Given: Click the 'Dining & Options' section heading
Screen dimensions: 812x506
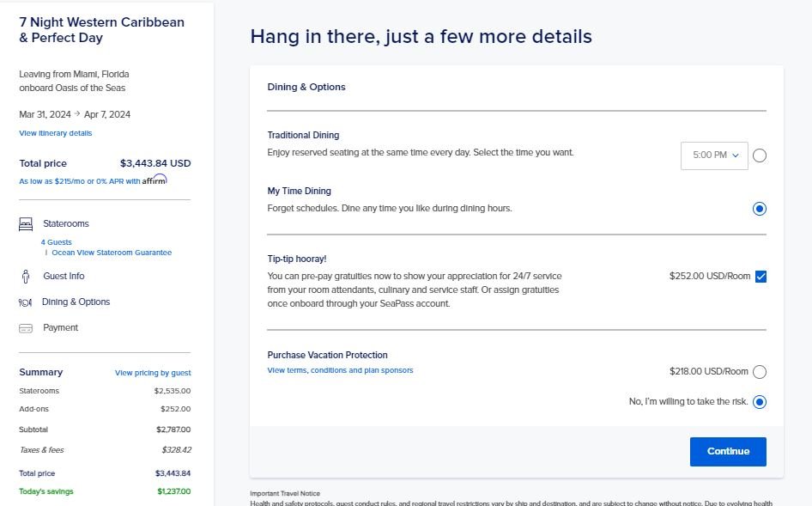Looking at the screenshot, I should [306, 87].
